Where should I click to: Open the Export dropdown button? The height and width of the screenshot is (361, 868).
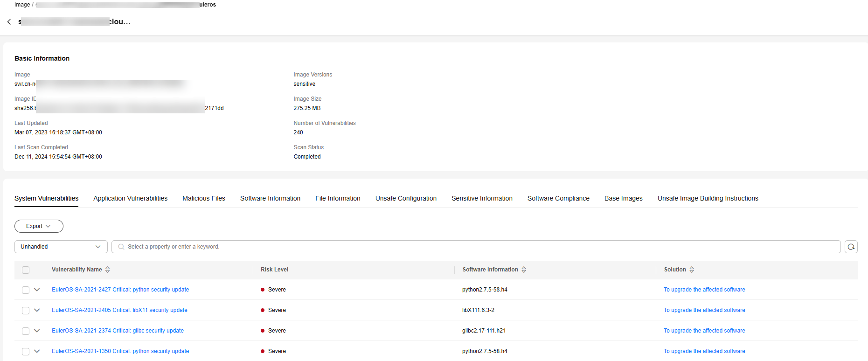pos(39,226)
